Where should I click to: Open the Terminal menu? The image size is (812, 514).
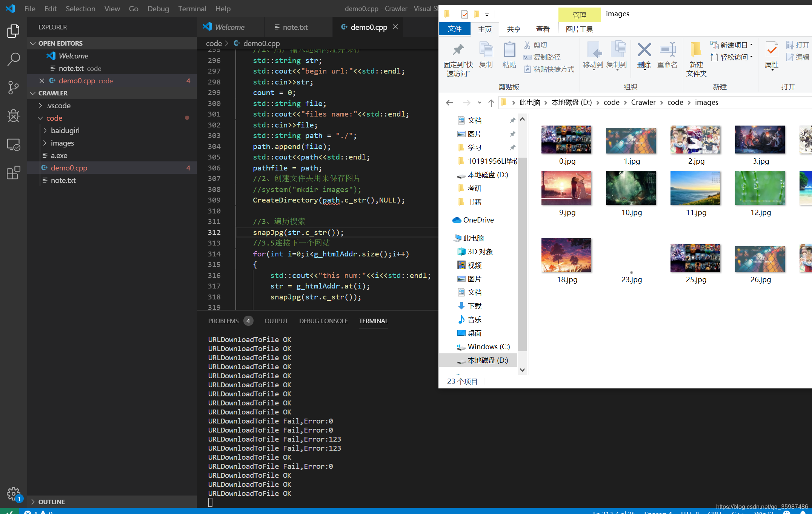click(192, 9)
